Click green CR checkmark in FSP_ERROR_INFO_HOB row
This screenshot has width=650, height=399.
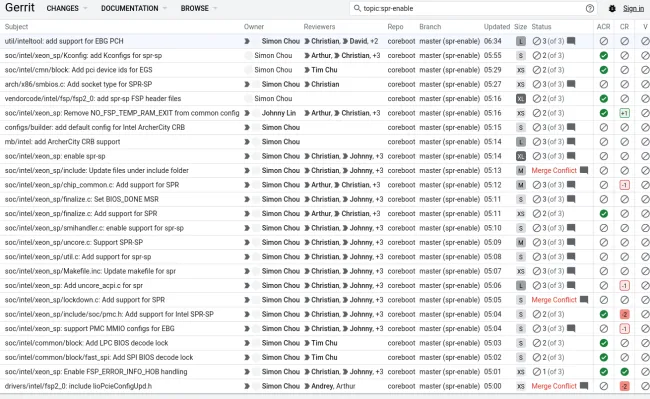coord(624,372)
